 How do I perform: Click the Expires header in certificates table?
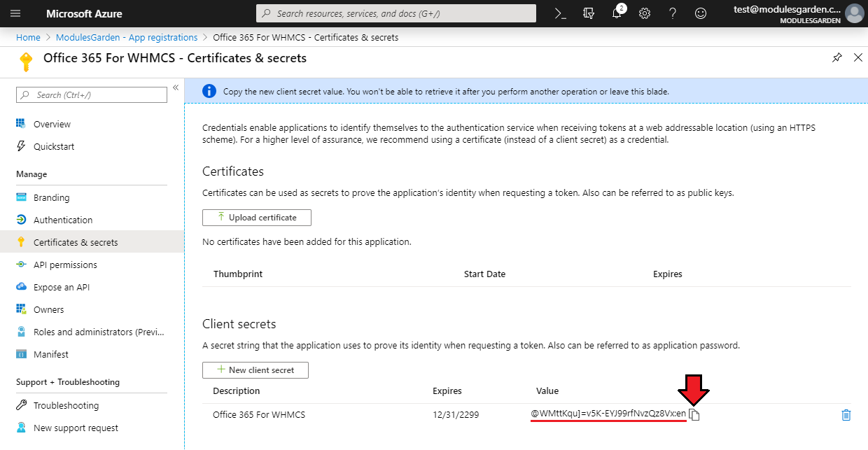668,274
